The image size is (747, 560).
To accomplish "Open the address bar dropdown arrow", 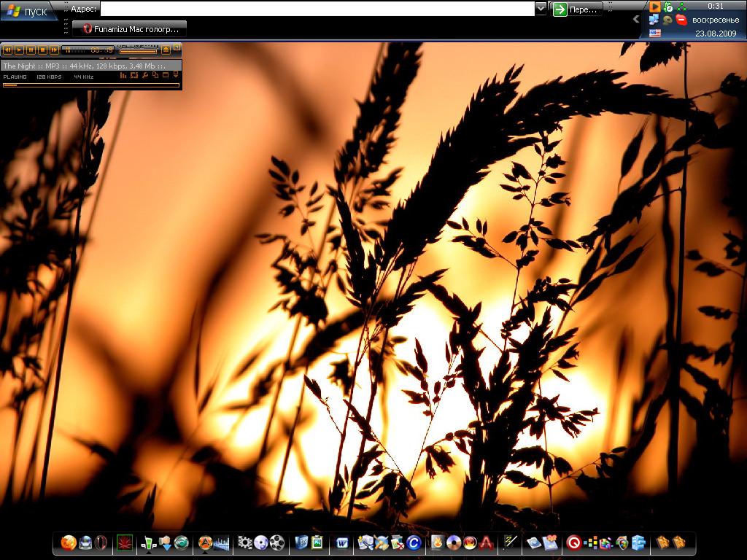I will click(541, 9).
